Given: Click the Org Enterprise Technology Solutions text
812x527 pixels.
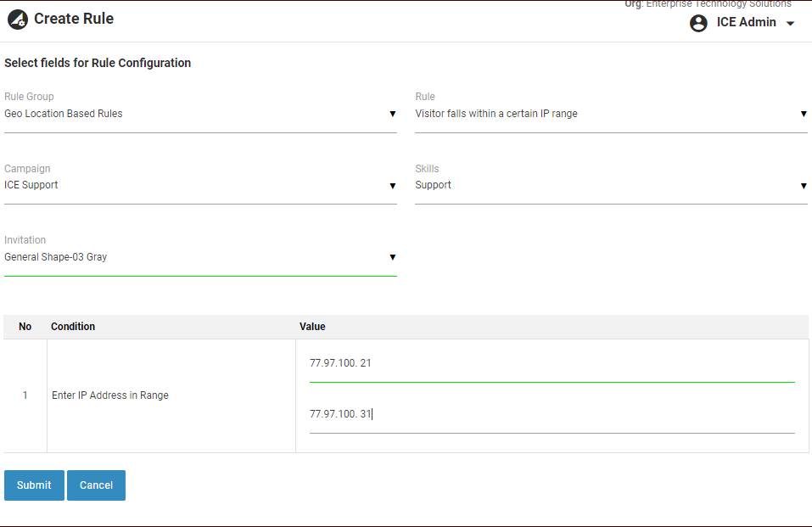Looking at the screenshot, I should point(708,4).
